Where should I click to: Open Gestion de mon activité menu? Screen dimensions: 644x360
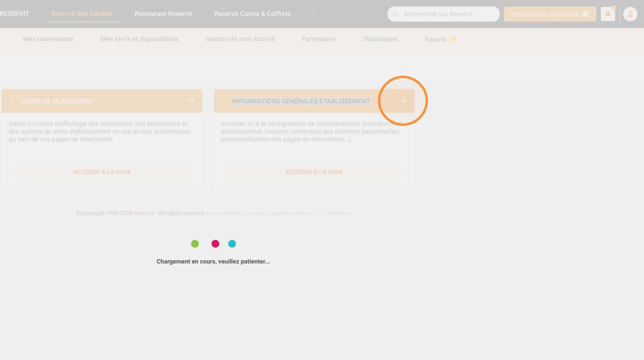[240, 39]
